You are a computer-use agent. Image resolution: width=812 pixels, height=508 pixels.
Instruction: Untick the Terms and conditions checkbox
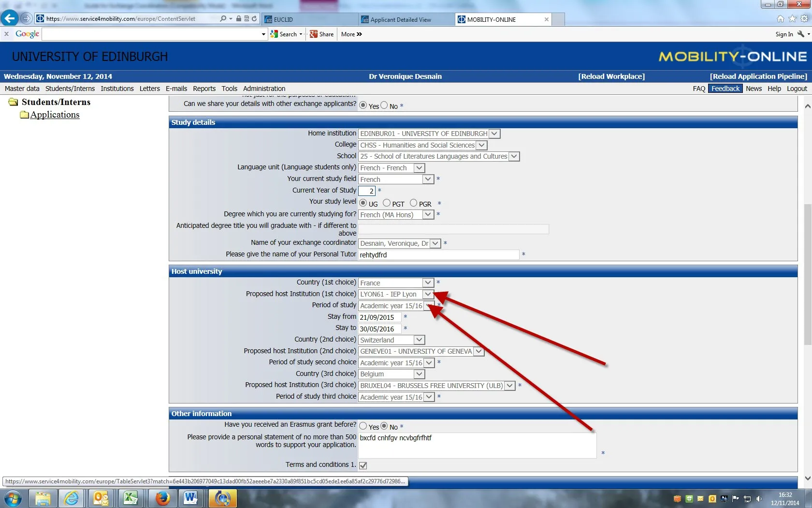point(363,465)
